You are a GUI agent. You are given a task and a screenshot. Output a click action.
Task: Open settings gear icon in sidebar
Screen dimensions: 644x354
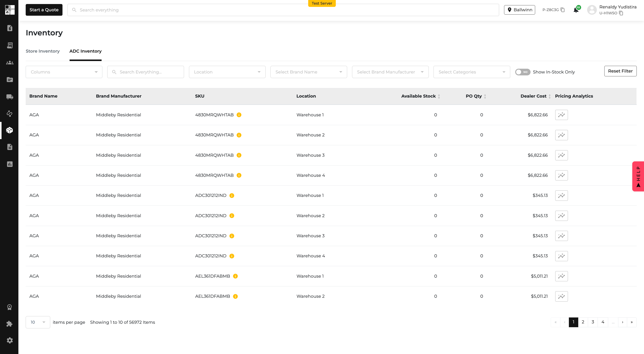click(10, 340)
